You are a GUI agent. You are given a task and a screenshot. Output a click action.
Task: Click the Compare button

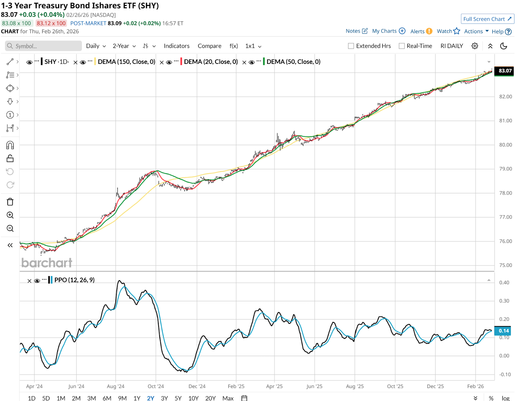209,46
